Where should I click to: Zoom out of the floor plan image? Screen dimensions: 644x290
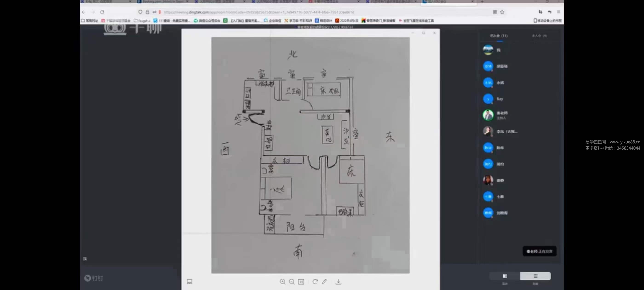point(292,281)
